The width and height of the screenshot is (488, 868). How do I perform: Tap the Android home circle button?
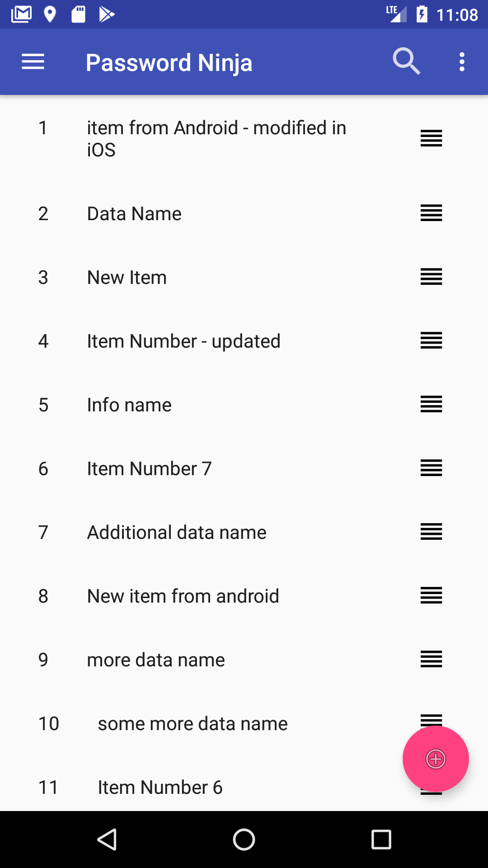coord(244,840)
